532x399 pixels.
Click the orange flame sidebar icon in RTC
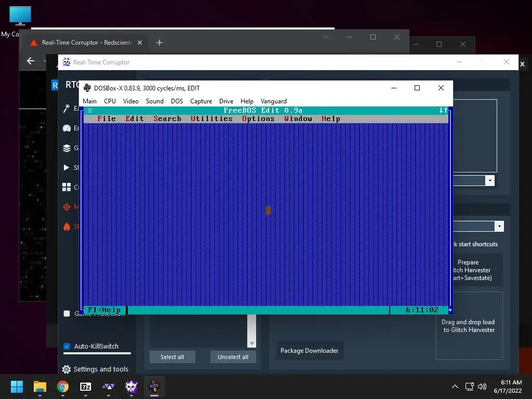tap(66, 227)
